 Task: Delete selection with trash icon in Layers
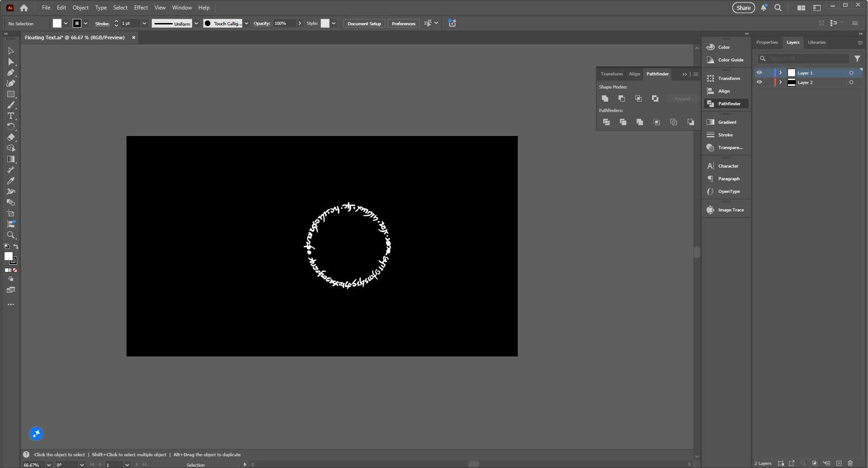coord(850,463)
